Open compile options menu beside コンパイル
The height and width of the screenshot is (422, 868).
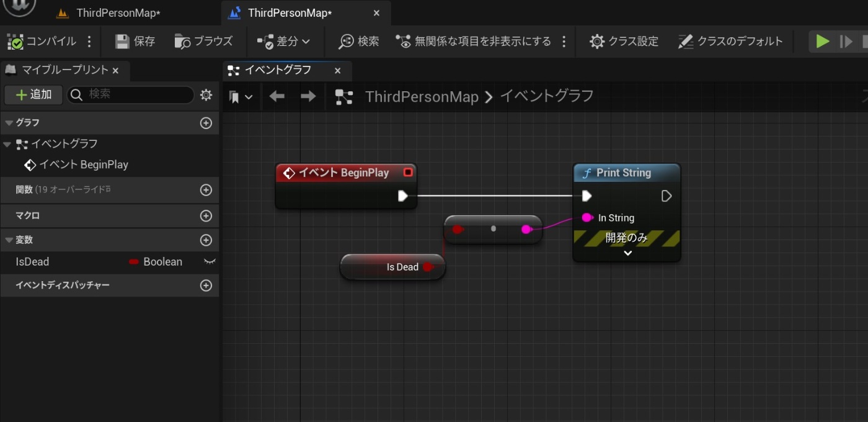[89, 42]
